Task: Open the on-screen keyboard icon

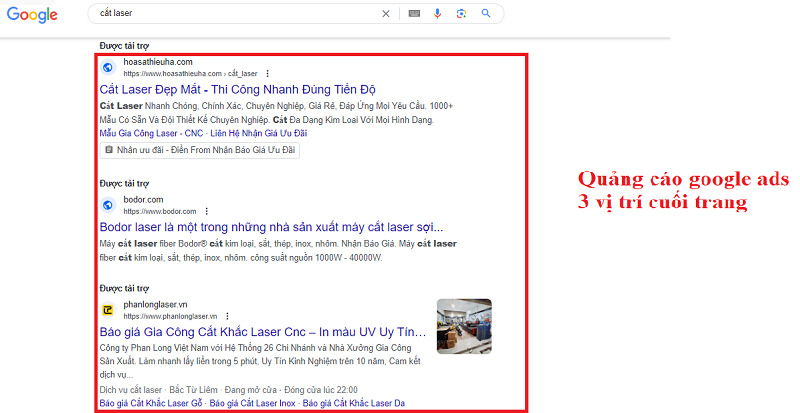Action: click(414, 14)
